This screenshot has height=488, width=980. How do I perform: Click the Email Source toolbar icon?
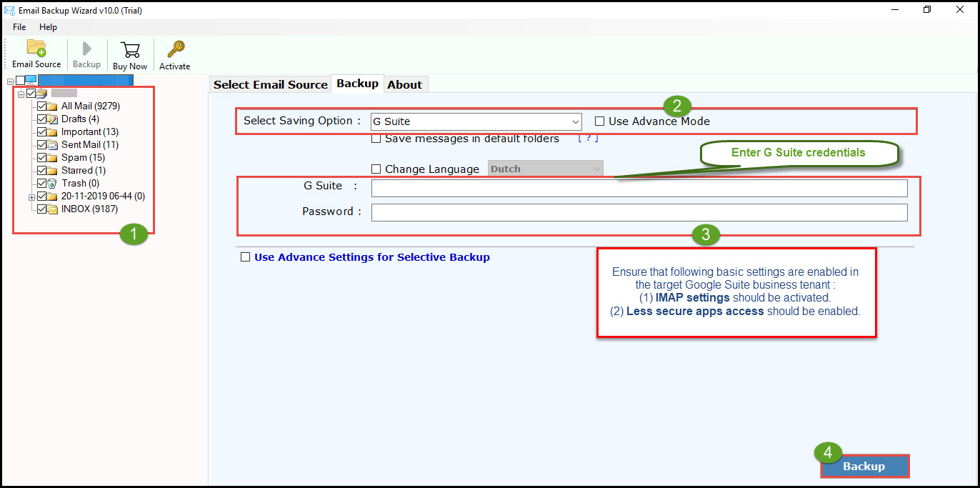36,48
